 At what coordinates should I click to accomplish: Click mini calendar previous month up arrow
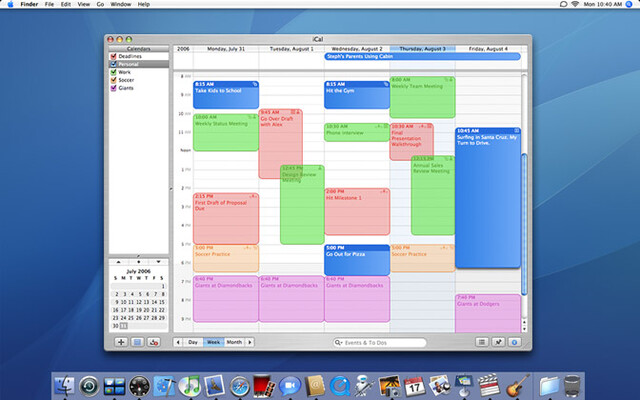(x=118, y=262)
